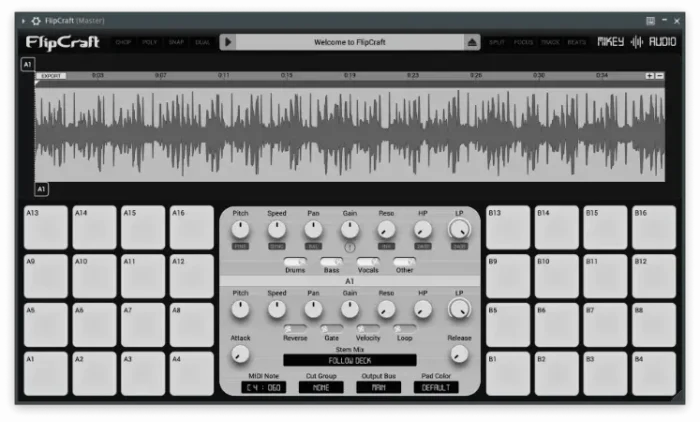Trigger pad B16
This screenshot has width=700, height=422.
(x=654, y=228)
